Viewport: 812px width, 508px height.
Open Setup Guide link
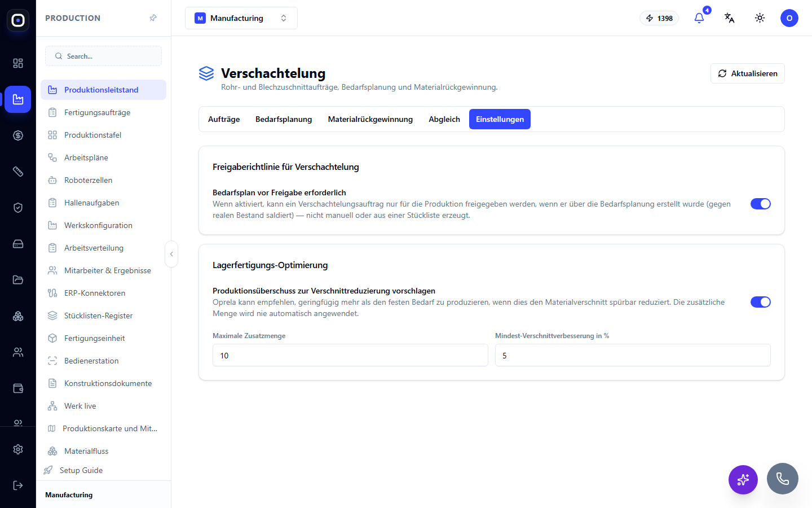click(x=81, y=470)
